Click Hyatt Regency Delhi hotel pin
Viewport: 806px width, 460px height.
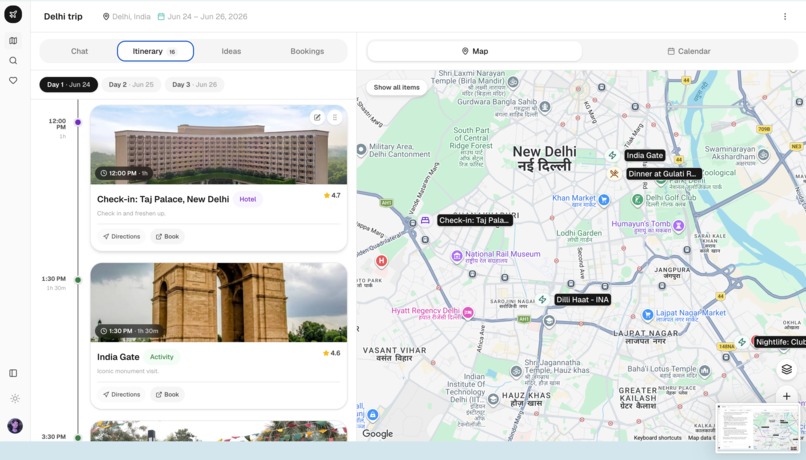(x=468, y=312)
